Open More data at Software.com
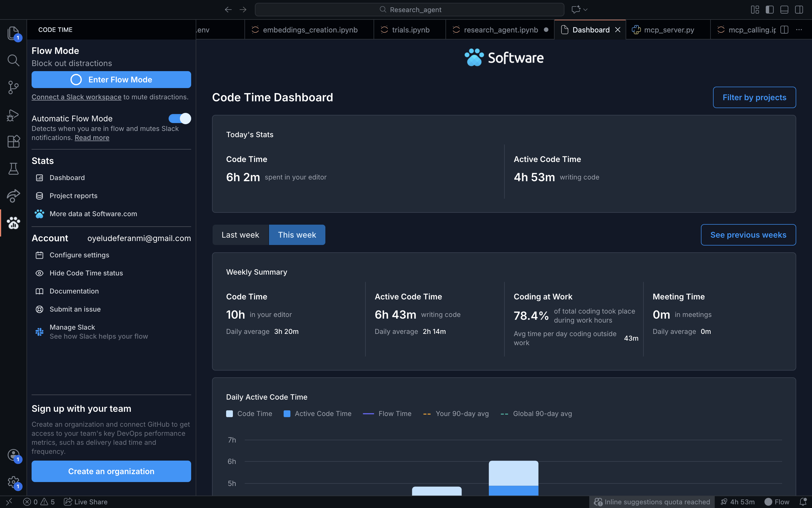812x508 pixels. [x=93, y=214]
